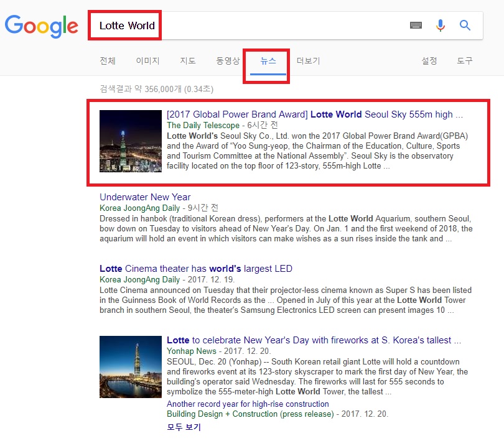Switch to the 전체 tab
Viewport: 504px width, 441px height.
108,61
